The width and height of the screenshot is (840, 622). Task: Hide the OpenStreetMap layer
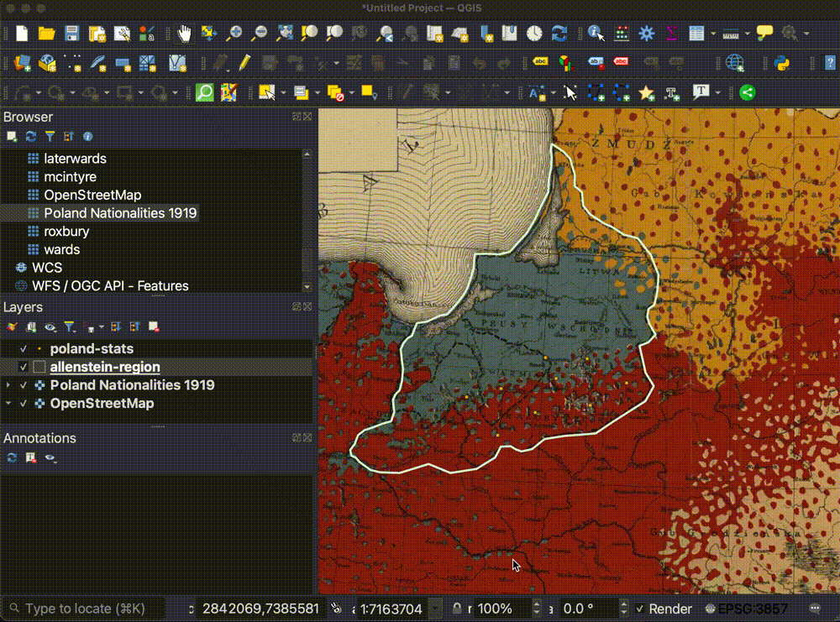[x=23, y=404]
